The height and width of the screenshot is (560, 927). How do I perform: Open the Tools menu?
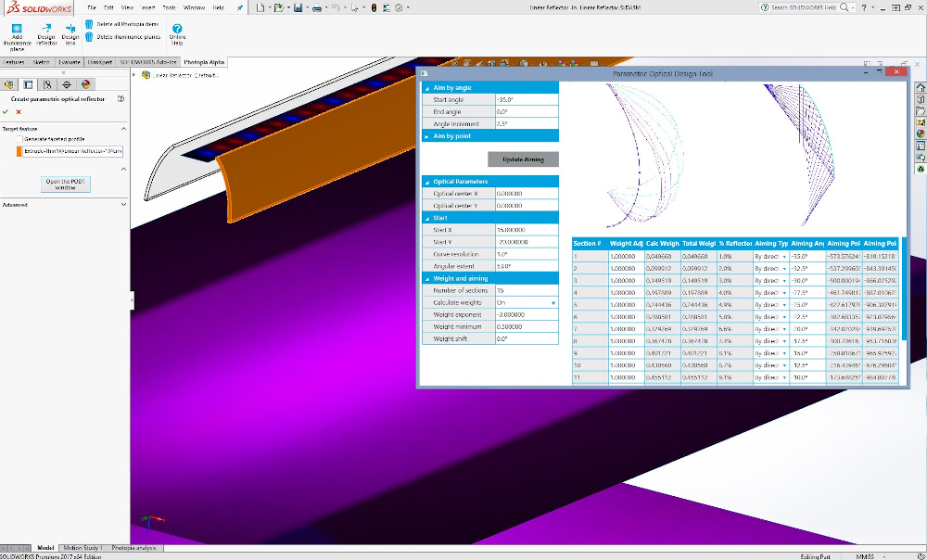click(x=169, y=7)
